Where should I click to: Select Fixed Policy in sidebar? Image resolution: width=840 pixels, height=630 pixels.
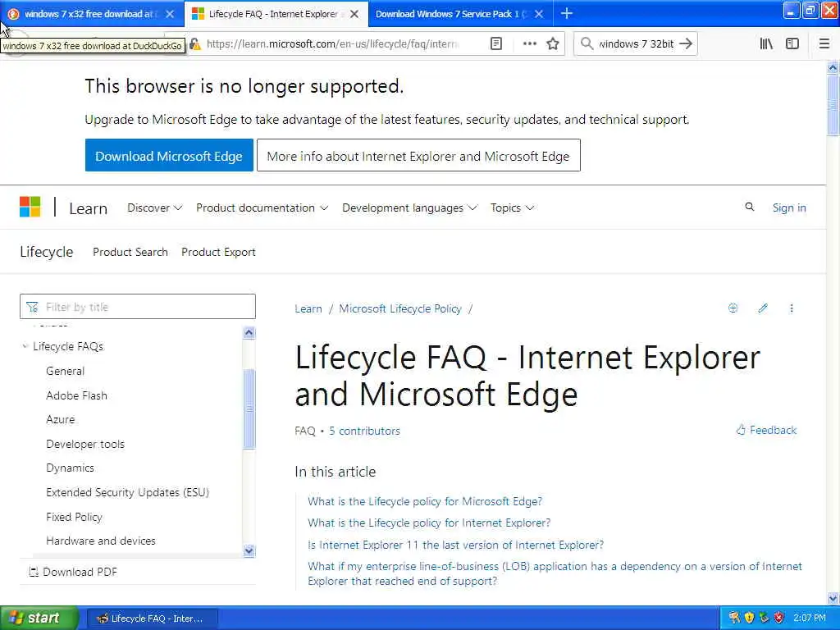[74, 517]
